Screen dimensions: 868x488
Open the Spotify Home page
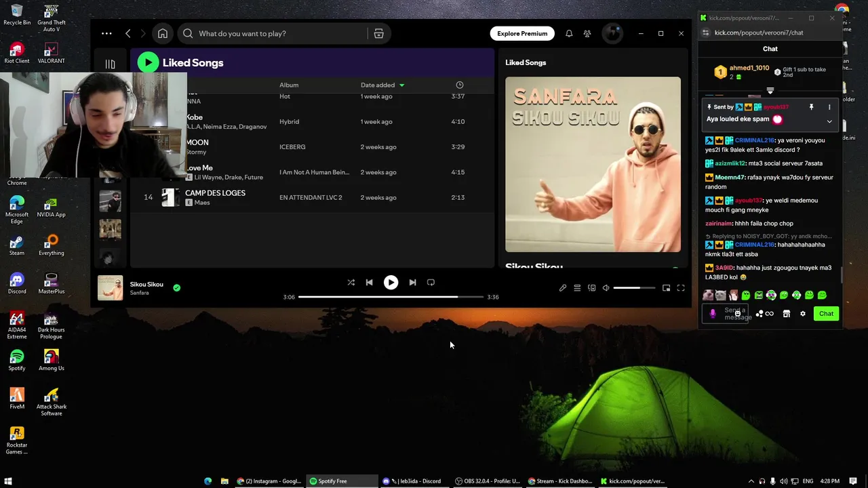163,33
